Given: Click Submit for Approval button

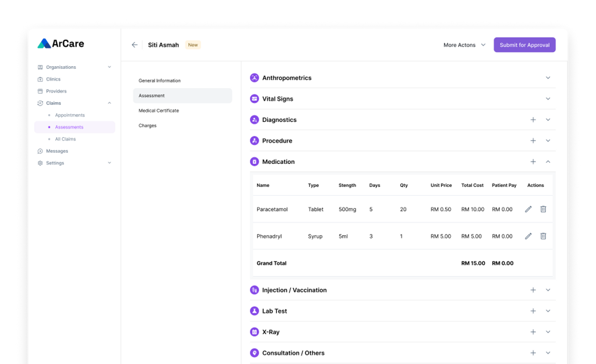Looking at the screenshot, I should click(x=524, y=45).
